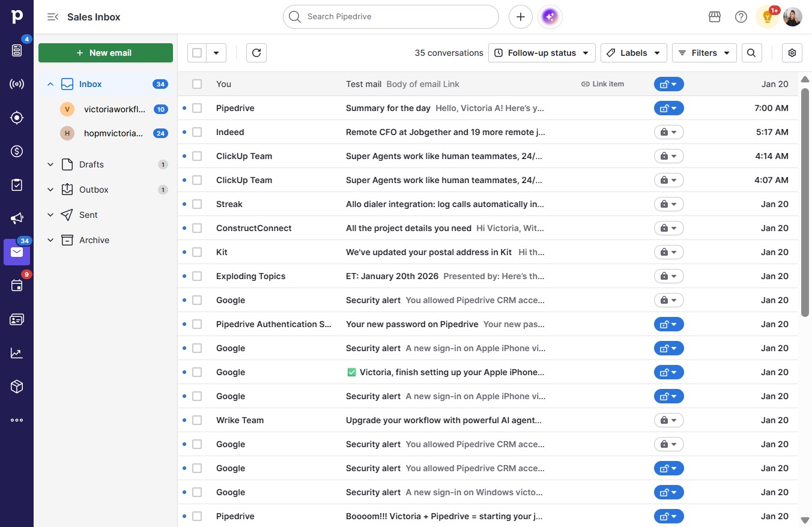
Task: Open the Labels dropdown
Action: pos(634,53)
